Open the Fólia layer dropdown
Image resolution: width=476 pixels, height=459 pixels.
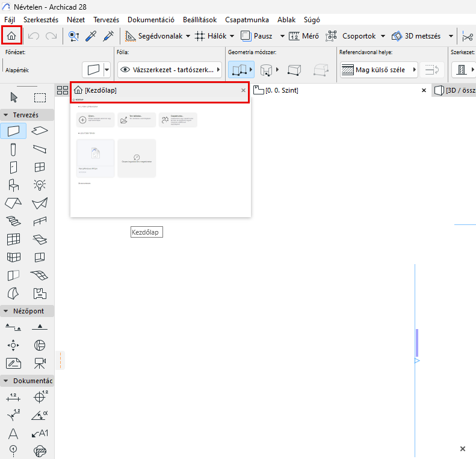pyautogui.click(x=170, y=70)
